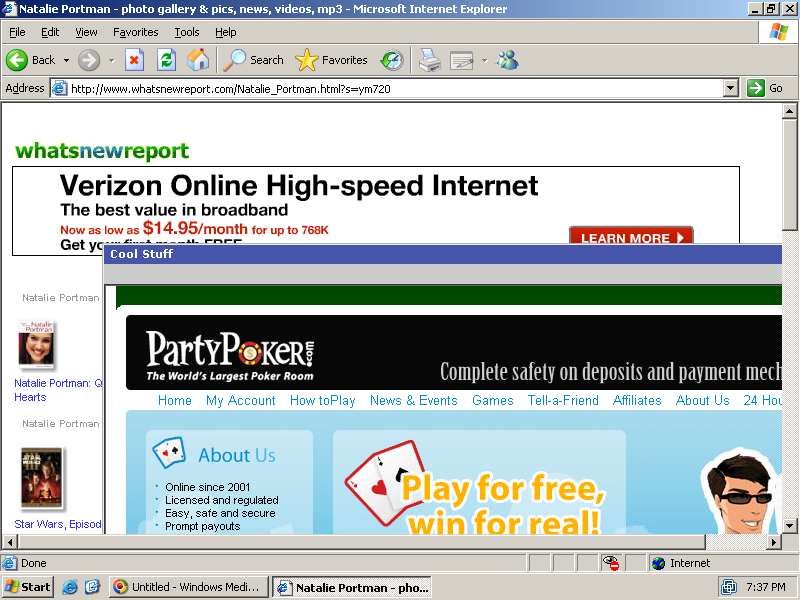This screenshot has width=800, height=600.
Task: Refresh the page with the green arrows icon
Action: tap(166, 60)
